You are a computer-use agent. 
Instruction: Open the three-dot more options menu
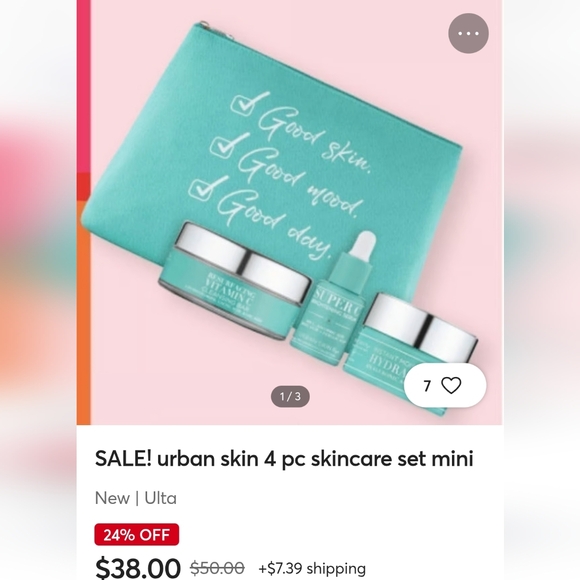pos(468,33)
